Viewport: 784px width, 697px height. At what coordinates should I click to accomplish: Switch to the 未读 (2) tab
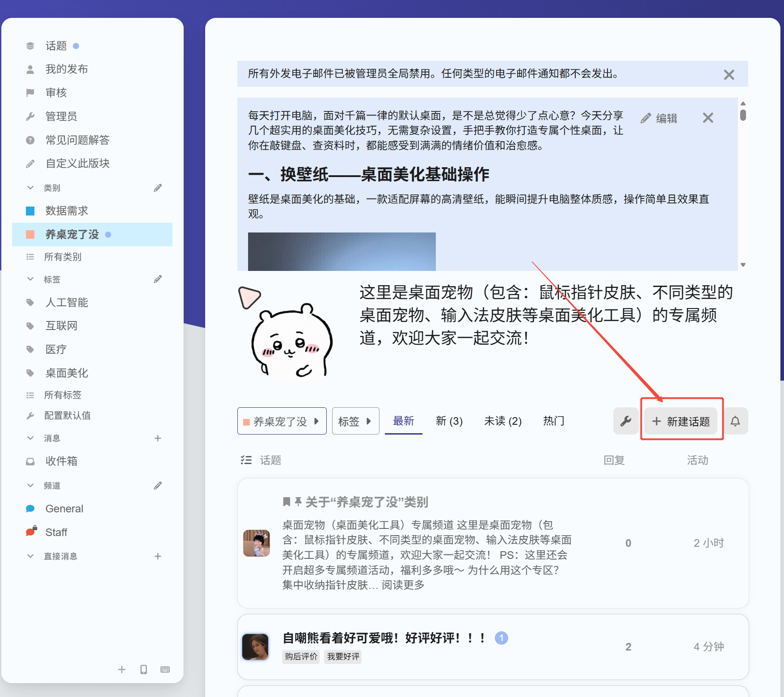point(502,421)
